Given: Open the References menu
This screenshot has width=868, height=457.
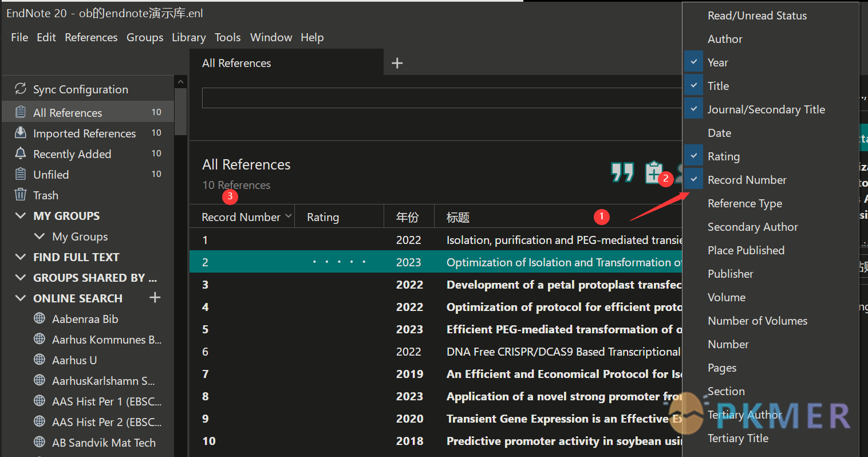Looking at the screenshot, I should (x=91, y=37).
